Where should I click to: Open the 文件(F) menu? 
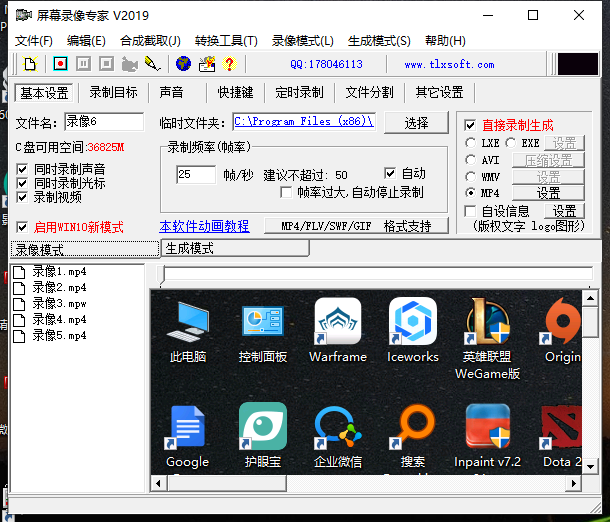coord(34,41)
